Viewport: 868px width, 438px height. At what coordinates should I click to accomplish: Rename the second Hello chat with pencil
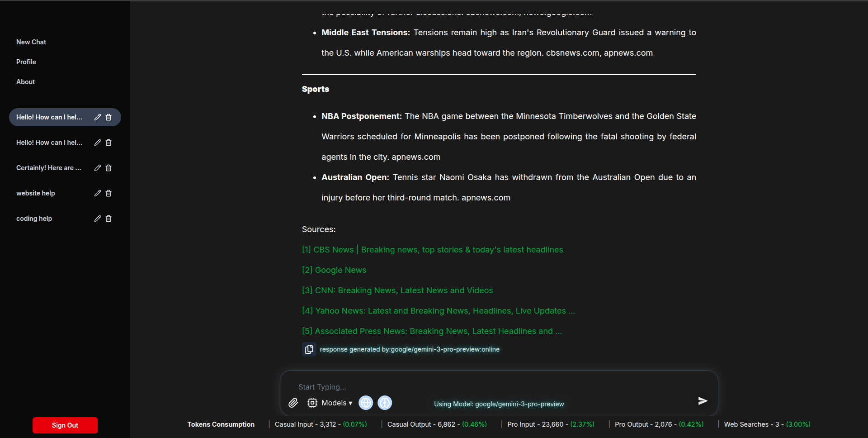97,143
